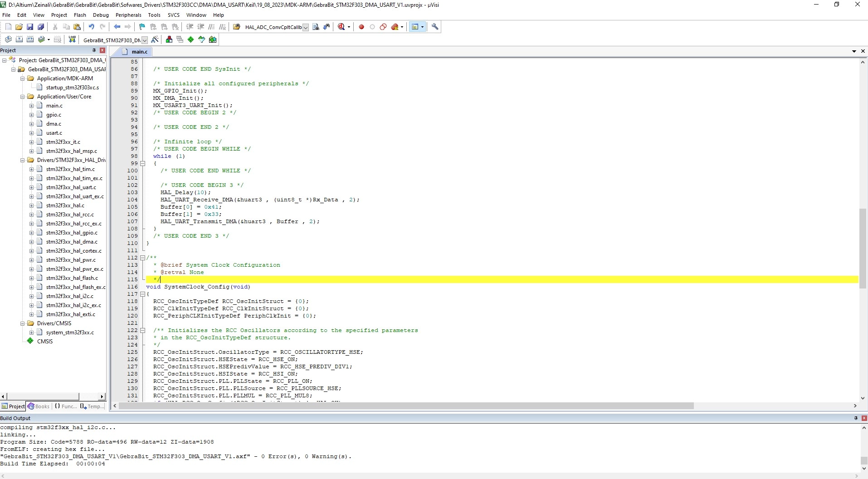Open the target selection dropdown arrow

[145, 40]
